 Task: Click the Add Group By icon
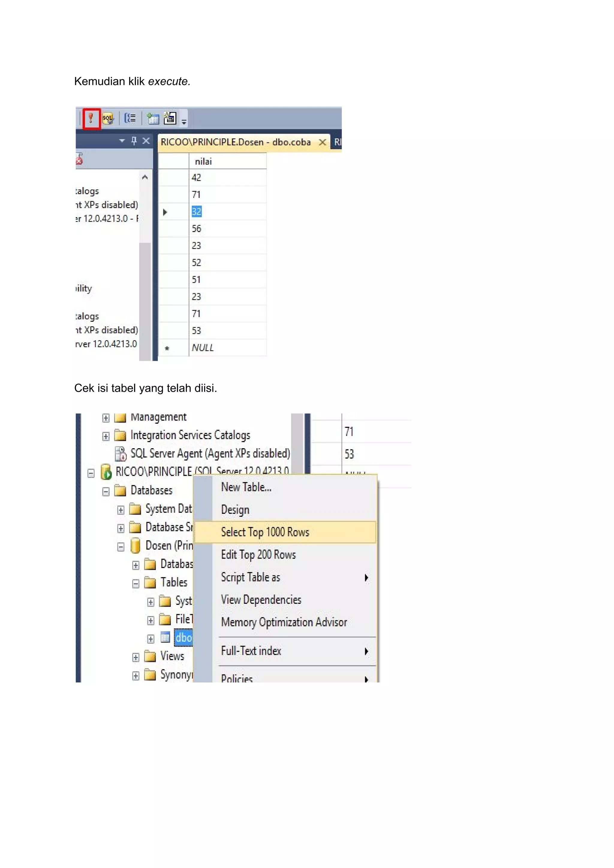tap(130, 119)
